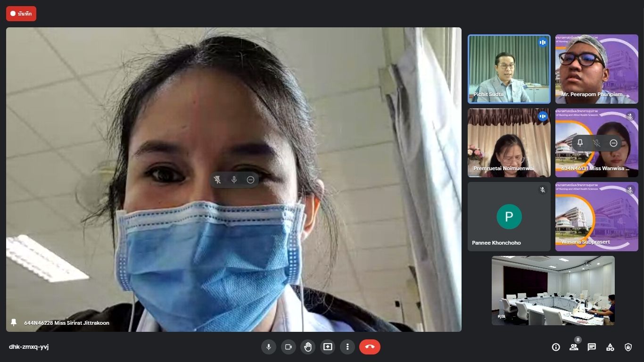This screenshot has height=362, width=644.
Task: Turn off the camera
Action: point(289,347)
